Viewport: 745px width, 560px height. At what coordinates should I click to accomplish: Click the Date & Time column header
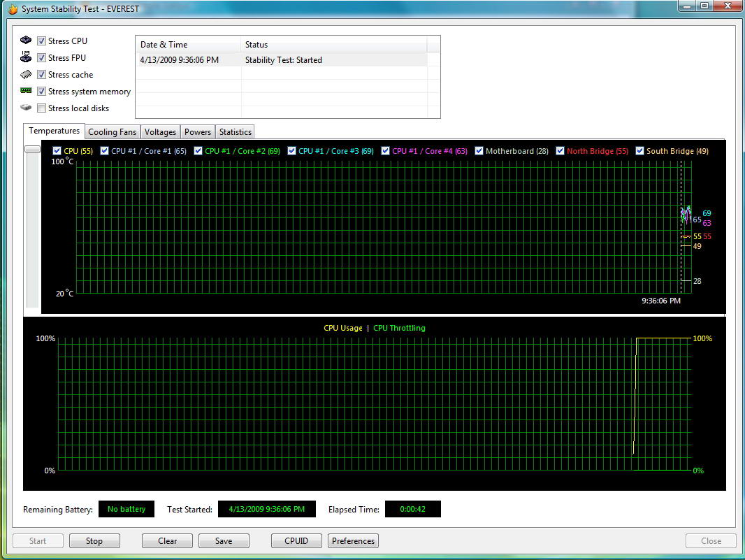(x=188, y=45)
